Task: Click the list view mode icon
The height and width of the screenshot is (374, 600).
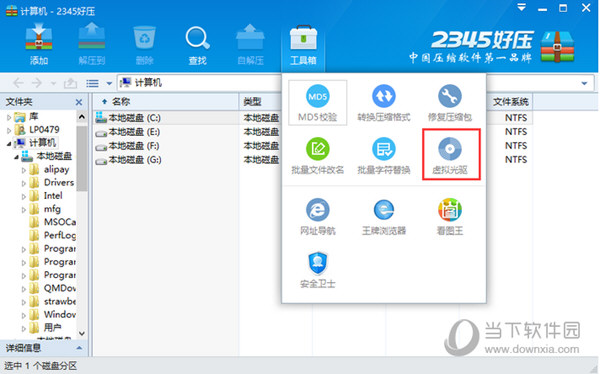Action: click(92, 83)
